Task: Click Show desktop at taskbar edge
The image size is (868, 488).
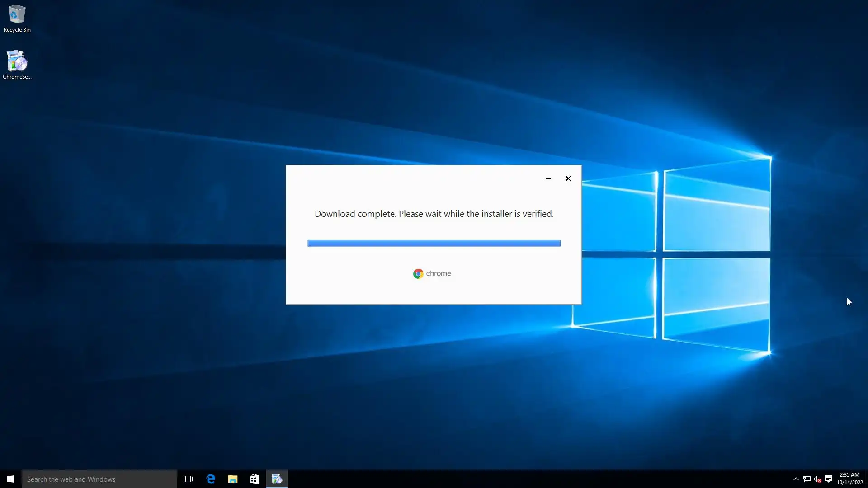Action: [x=866, y=479]
